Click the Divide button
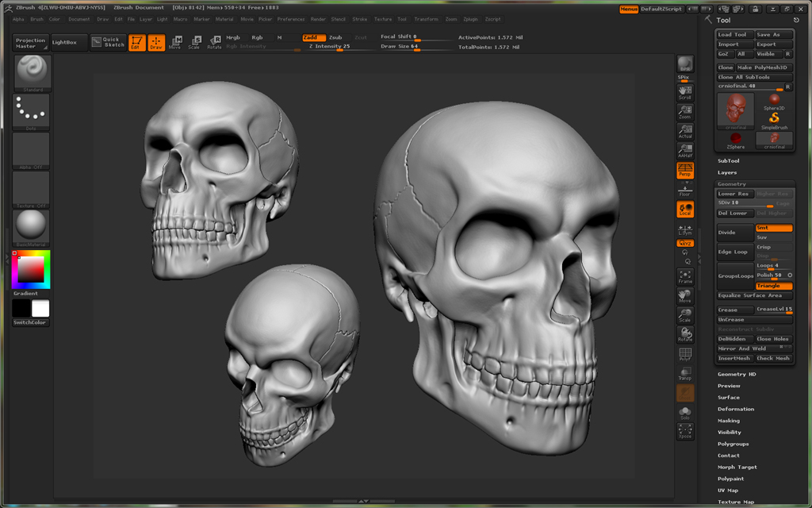 (735, 233)
